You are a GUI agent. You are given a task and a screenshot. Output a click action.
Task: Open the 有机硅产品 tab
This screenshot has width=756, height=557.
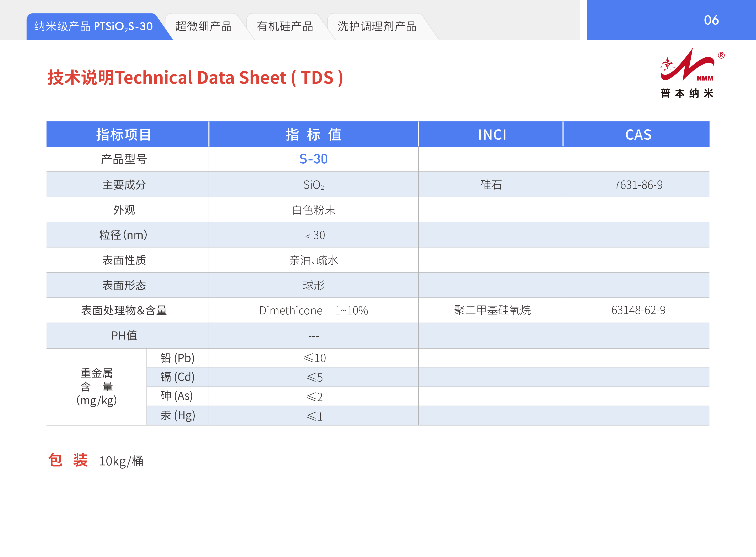coord(285,26)
